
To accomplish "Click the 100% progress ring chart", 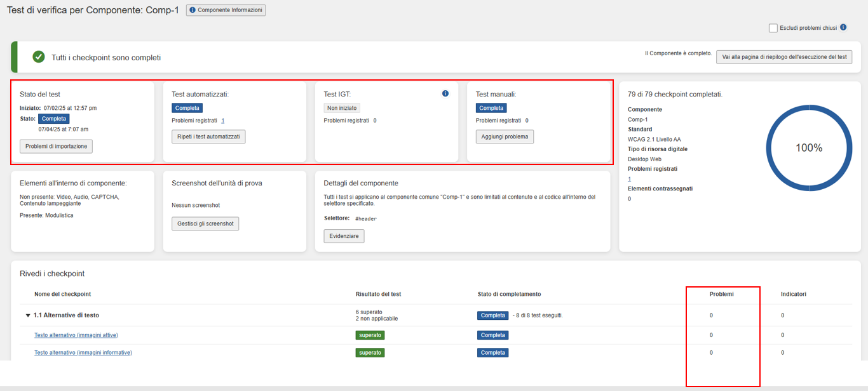I will tap(808, 147).
